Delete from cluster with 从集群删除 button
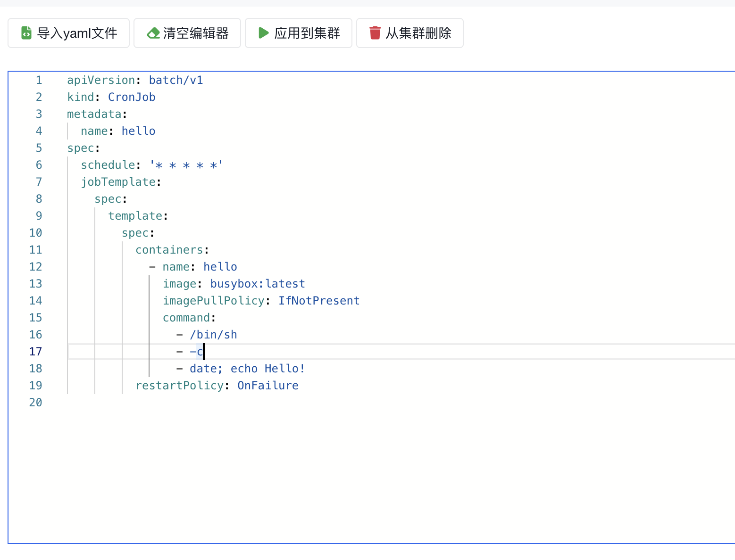 pos(410,33)
